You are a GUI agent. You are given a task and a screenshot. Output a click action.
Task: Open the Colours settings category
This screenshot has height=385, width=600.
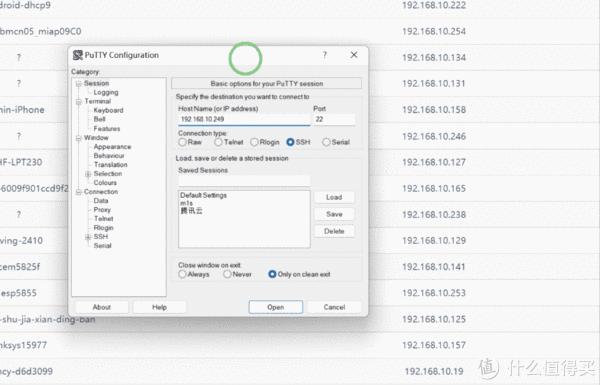105,183
